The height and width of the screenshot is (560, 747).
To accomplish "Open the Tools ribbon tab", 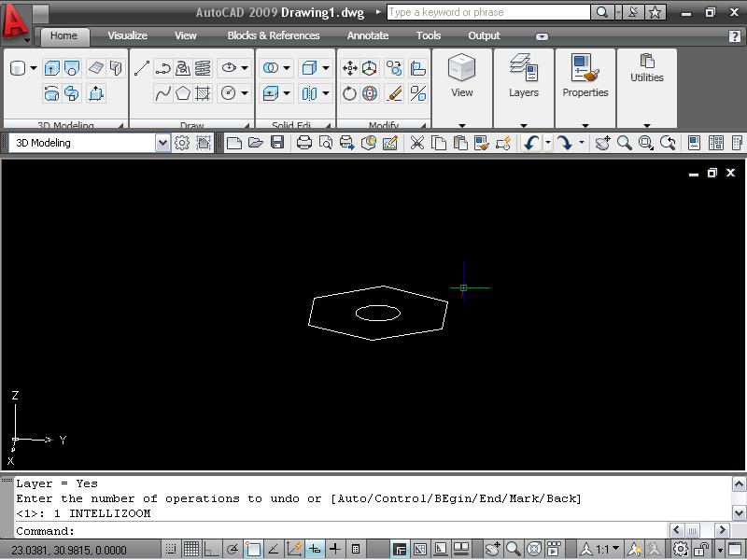I will pyautogui.click(x=429, y=35).
